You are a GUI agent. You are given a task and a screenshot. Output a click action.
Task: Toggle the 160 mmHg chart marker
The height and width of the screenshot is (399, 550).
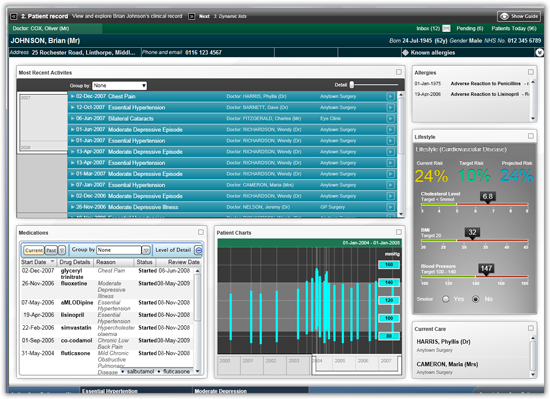pyautogui.click(x=389, y=264)
